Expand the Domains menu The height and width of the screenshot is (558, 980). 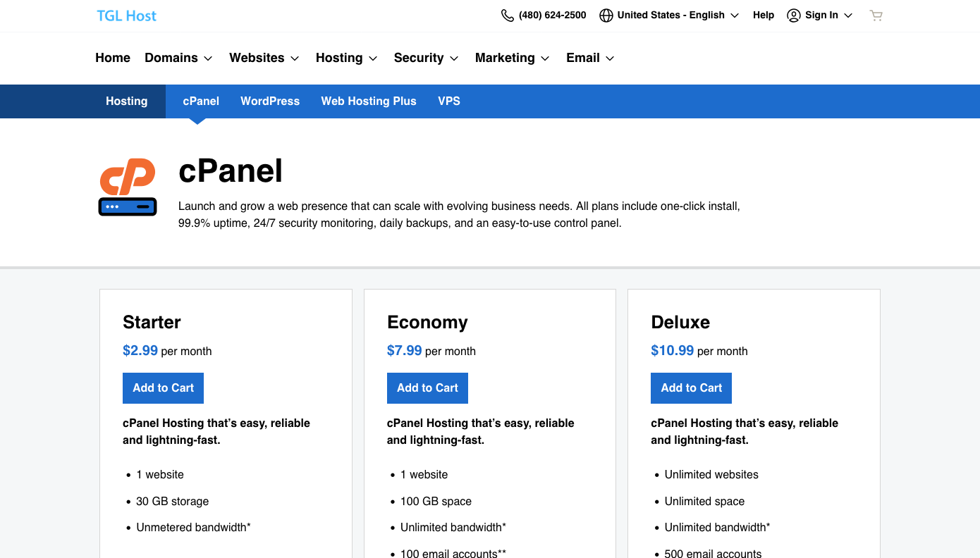coord(178,58)
